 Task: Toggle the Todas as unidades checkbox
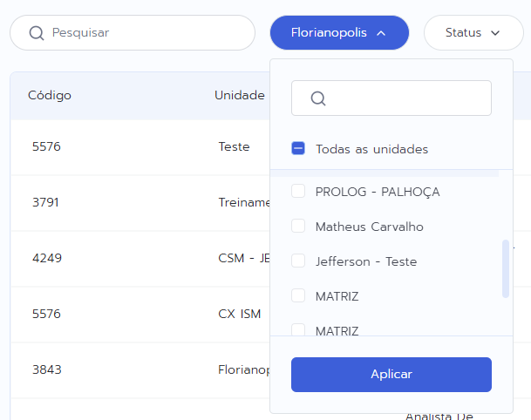(298, 149)
